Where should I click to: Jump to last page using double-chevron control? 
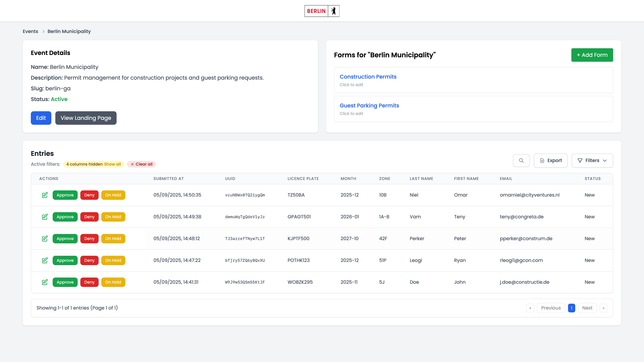603,308
